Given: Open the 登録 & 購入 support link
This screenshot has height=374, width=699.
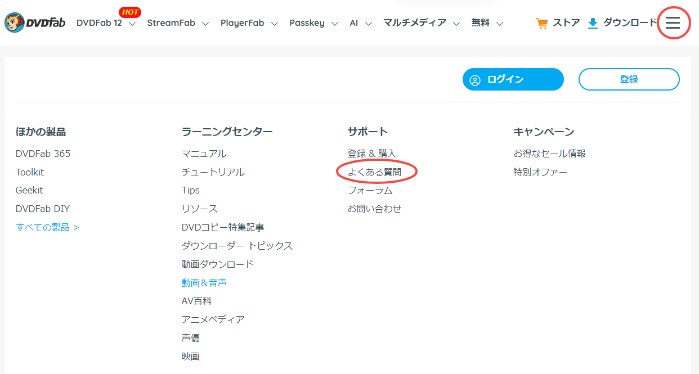Looking at the screenshot, I should pos(371,153).
